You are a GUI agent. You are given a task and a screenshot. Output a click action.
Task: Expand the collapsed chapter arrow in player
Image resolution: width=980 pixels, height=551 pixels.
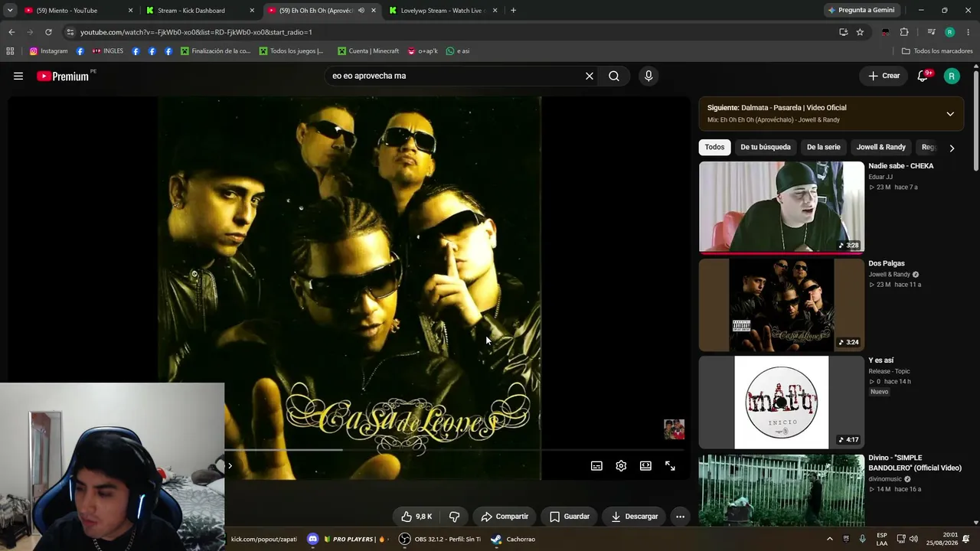tap(230, 465)
